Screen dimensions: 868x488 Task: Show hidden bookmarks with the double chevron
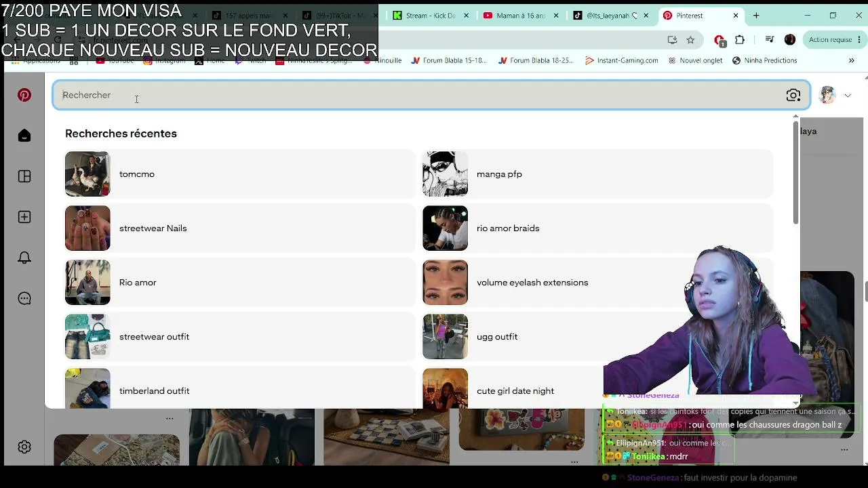click(851, 60)
